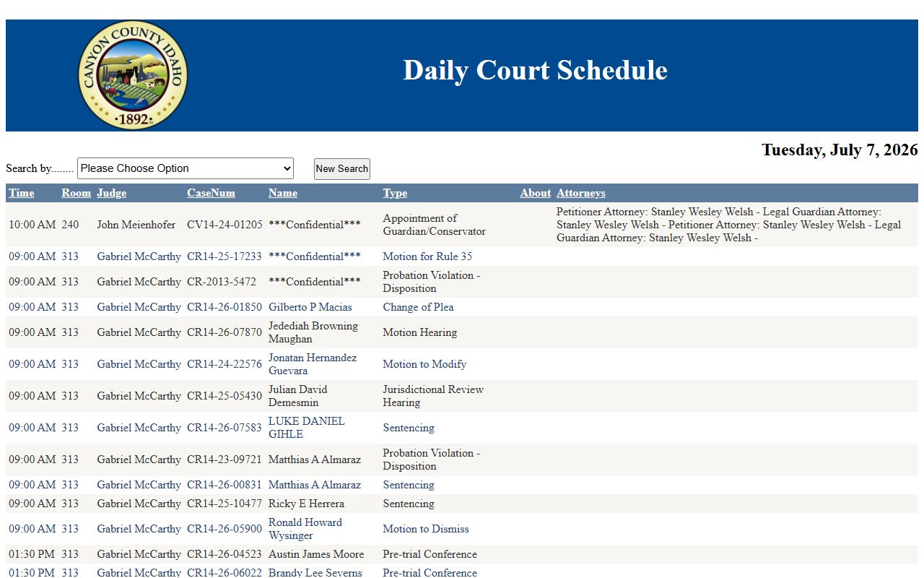
Task: Click Ricky E Herrera name cell
Action: point(306,504)
